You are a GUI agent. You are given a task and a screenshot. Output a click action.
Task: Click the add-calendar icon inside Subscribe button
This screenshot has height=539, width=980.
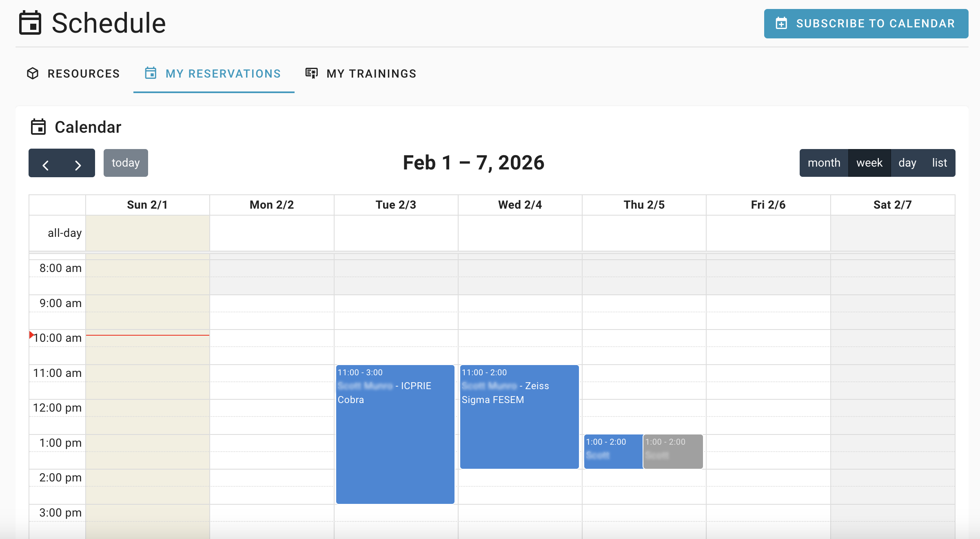tap(782, 24)
